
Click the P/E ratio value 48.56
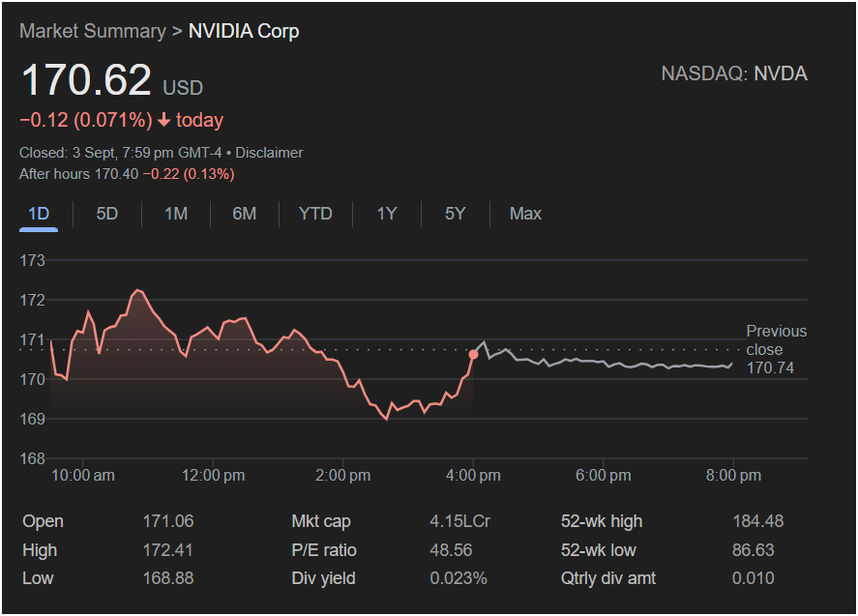coord(451,550)
